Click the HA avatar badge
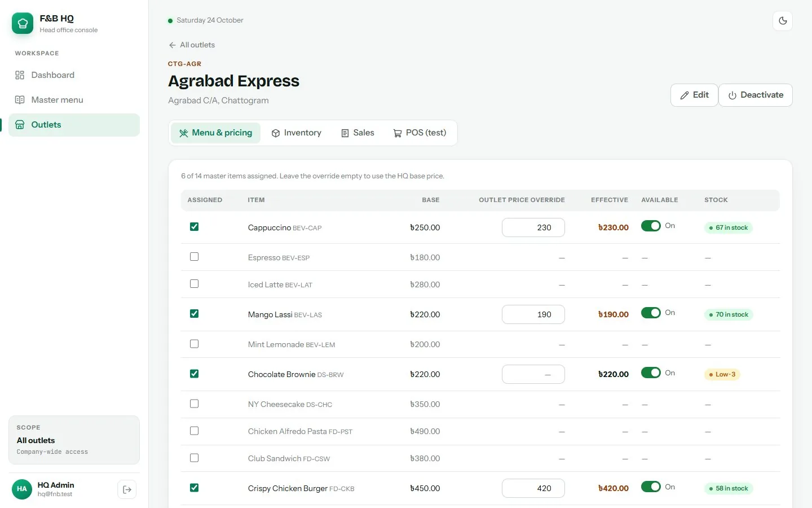This screenshot has width=812, height=508. tap(22, 489)
